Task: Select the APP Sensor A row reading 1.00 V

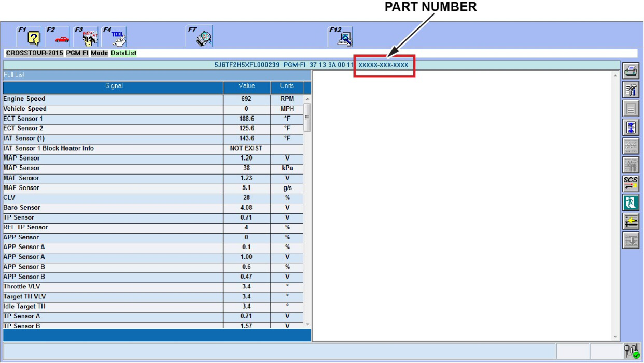Action: tap(152, 256)
